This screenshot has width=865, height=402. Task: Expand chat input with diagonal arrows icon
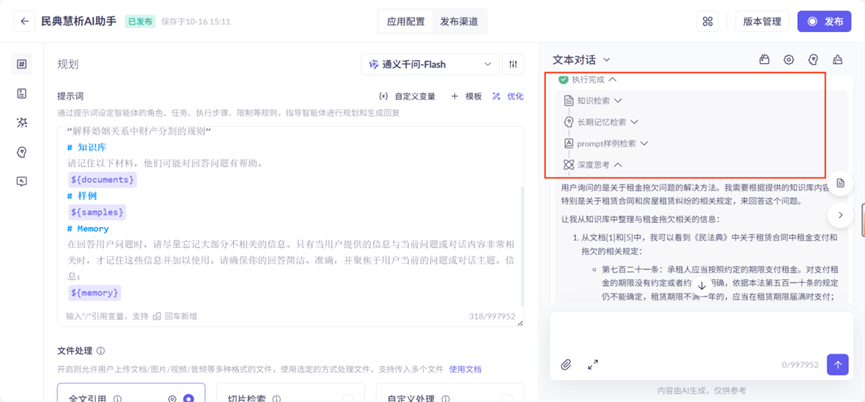pos(593,365)
